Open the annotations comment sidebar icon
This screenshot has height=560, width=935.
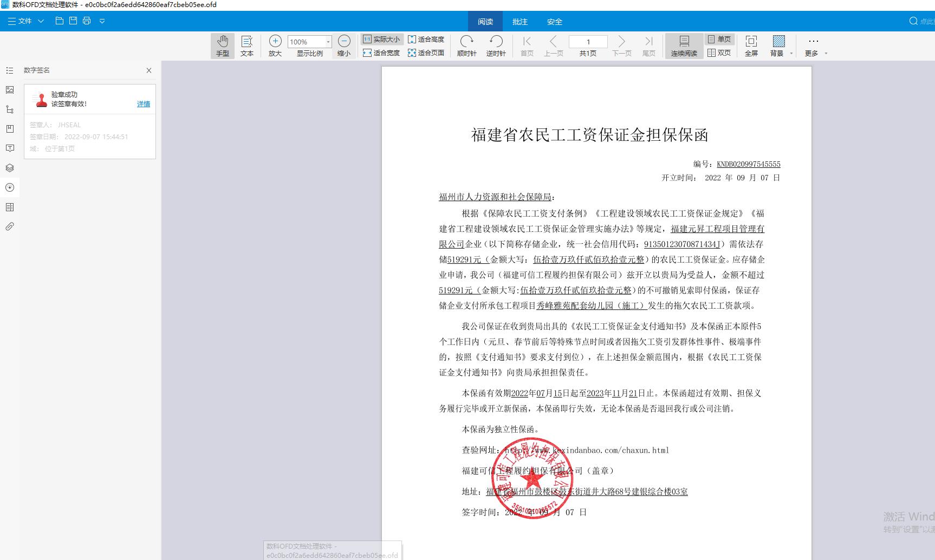point(10,148)
